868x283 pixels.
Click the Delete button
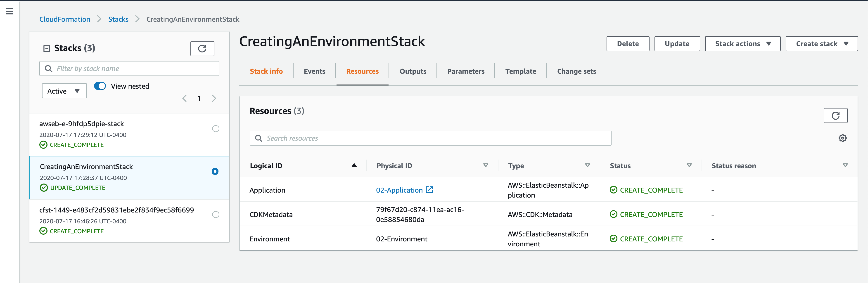click(627, 44)
